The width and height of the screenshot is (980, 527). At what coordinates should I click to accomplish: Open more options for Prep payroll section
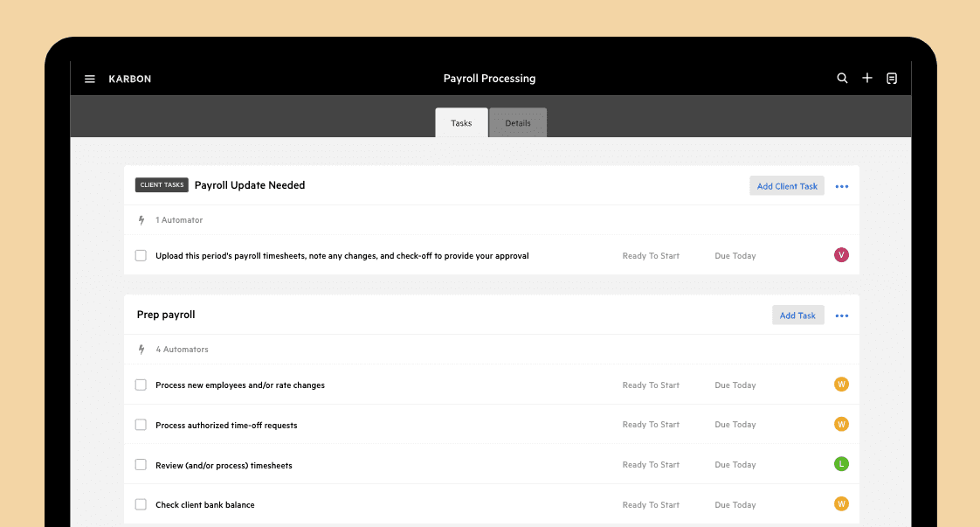pyautogui.click(x=842, y=316)
